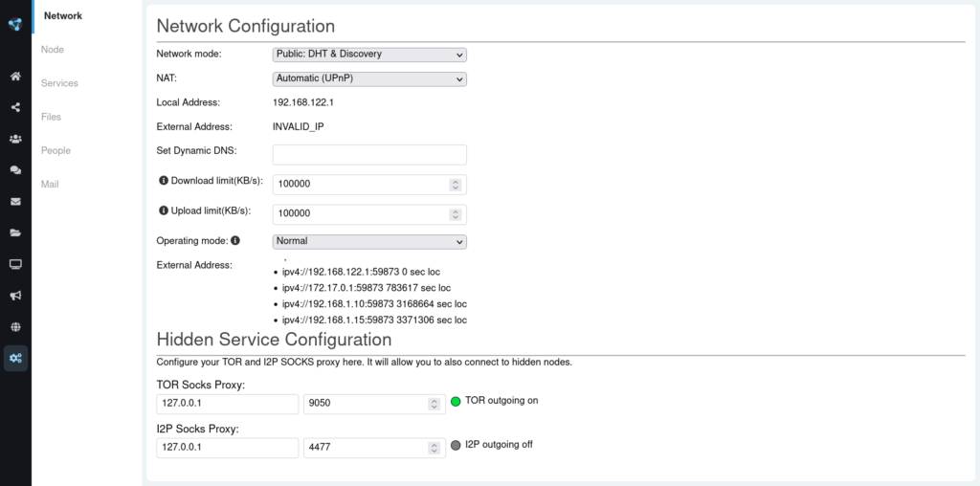Click the I2P proxy port 4477 field

(x=374, y=448)
